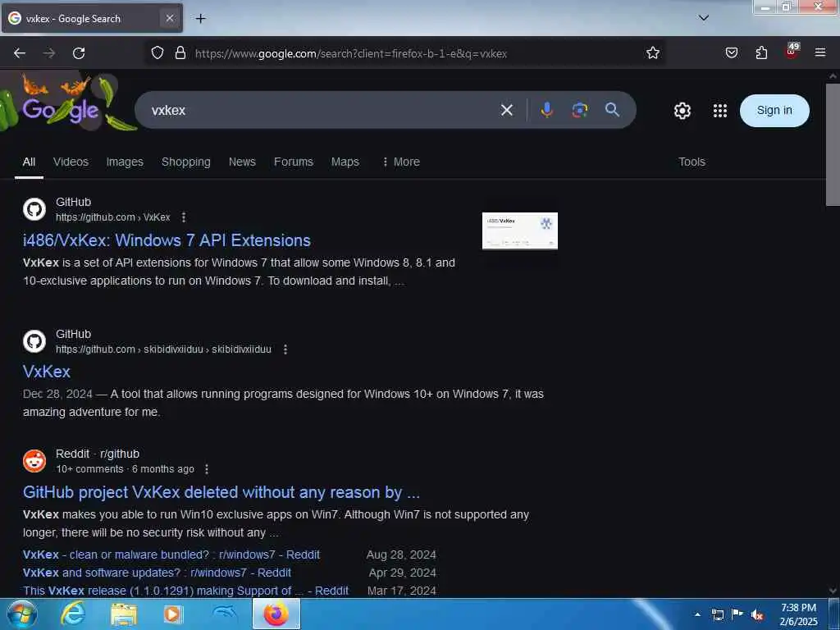Save page to Pocket

pyautogui.click(x=731, y=53)
